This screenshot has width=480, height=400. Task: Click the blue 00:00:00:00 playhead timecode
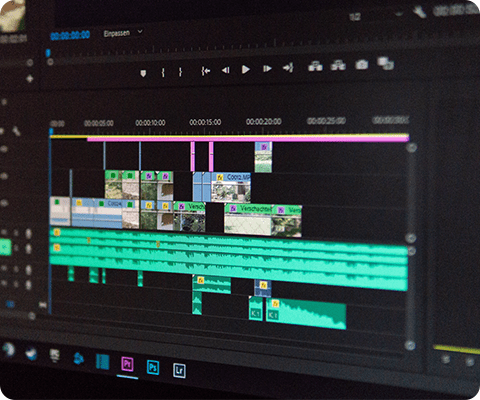click(x=70, y=35)
